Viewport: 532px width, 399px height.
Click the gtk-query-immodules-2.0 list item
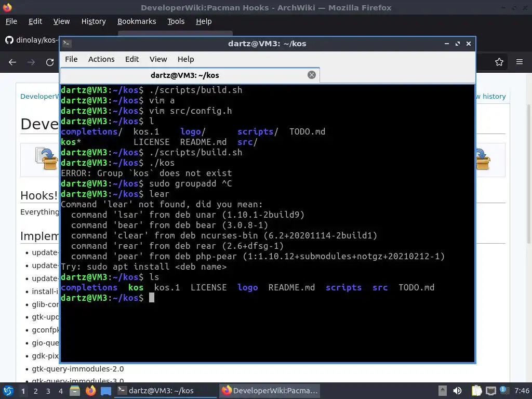(78, 368)
